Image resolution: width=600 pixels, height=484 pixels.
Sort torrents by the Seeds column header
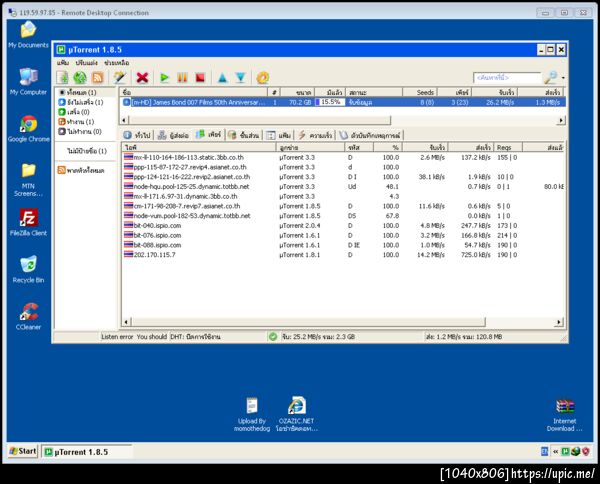click(x=419, y=93)
